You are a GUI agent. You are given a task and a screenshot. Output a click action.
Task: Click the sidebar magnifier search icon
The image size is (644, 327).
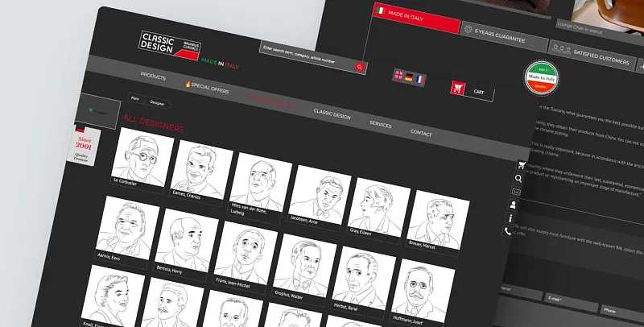(x=518, y=178)
